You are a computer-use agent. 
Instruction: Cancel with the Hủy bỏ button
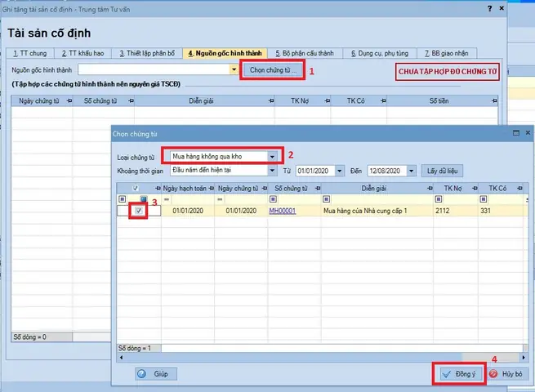(x=506, y=373)
